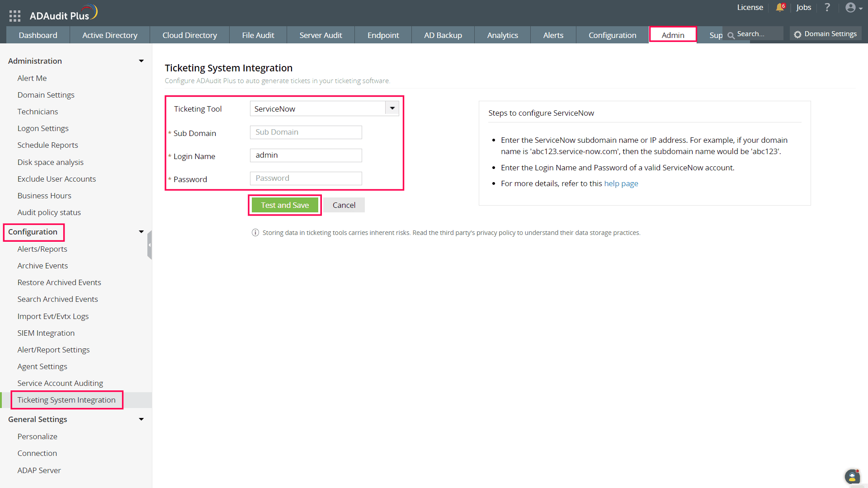Open the Analytics tab
The height and width of the screenshot is (488, 868).
click(x=502, y=35)
